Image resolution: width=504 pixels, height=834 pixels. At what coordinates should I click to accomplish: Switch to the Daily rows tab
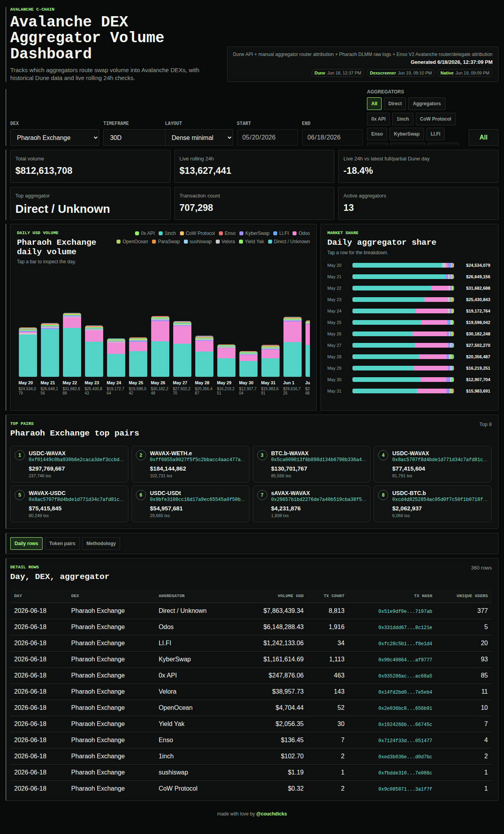click(x=26, y=544)
